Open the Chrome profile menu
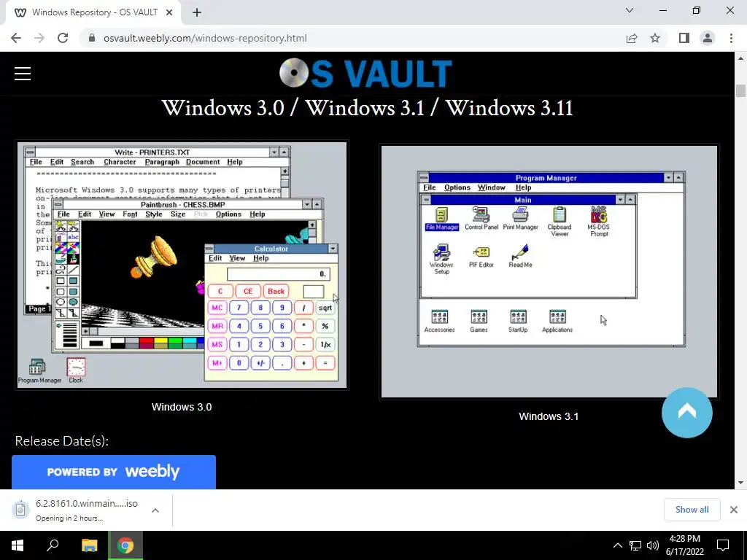The width and height of the screenshot is (747, 560). [708, 38]
